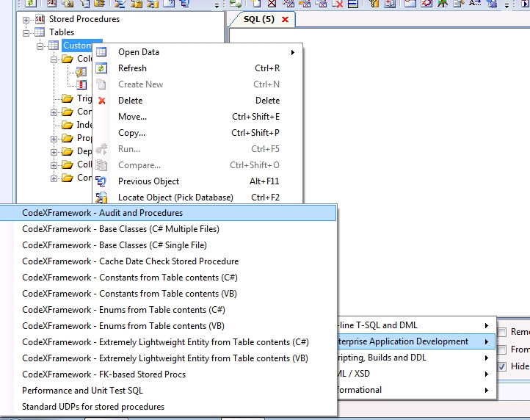The image size is (530, 420).
Task: Choose Performance and Unit Test SQL
Action: pyautogui.click(x=168, y=391)
